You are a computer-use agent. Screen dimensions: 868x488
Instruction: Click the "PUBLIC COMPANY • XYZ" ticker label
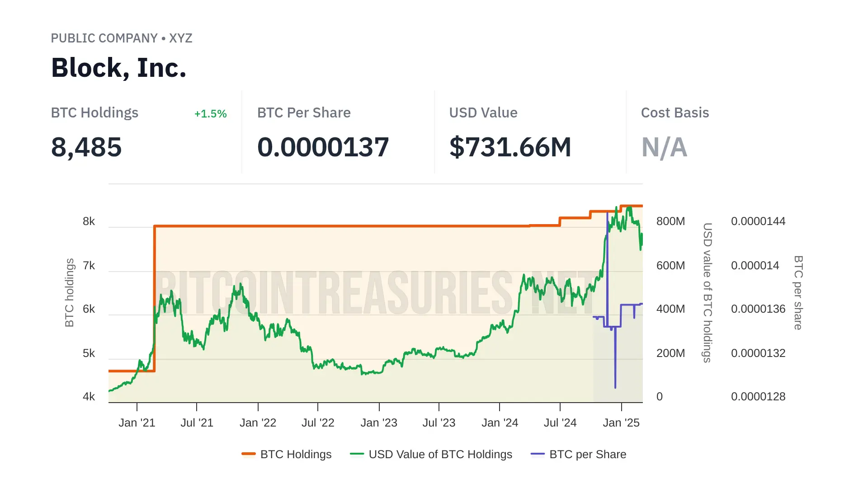click(x=121, y=38)
